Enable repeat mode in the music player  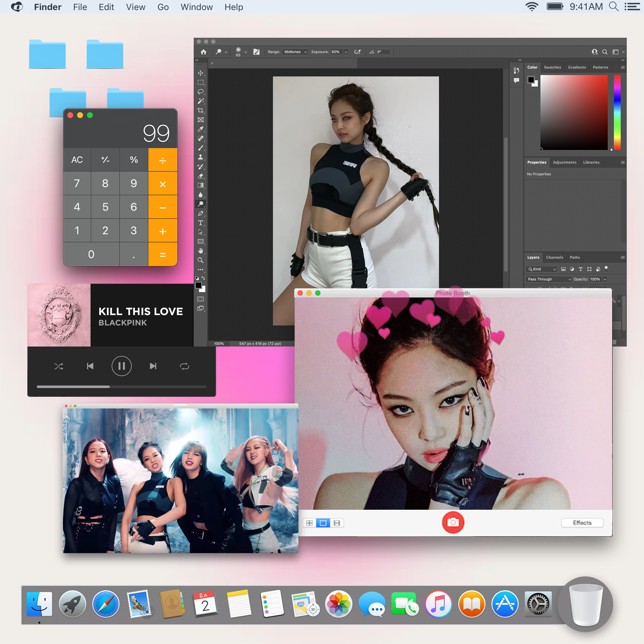point(185,366)
